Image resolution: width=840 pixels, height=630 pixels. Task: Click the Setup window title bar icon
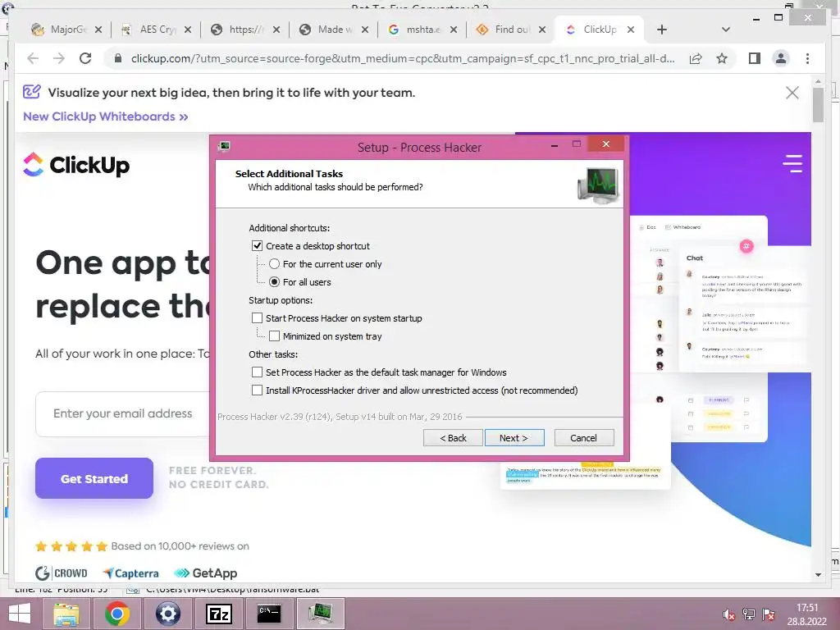coord(225,146)
